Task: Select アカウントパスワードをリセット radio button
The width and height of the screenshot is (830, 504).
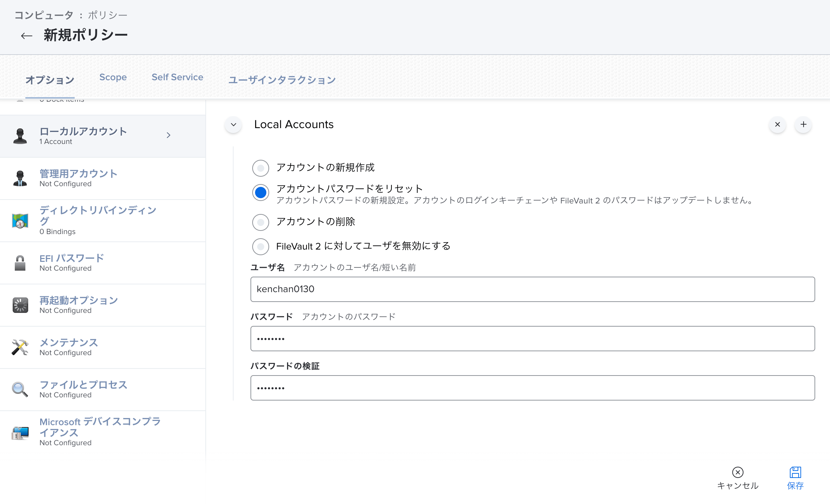Action: tap(261, 193)
